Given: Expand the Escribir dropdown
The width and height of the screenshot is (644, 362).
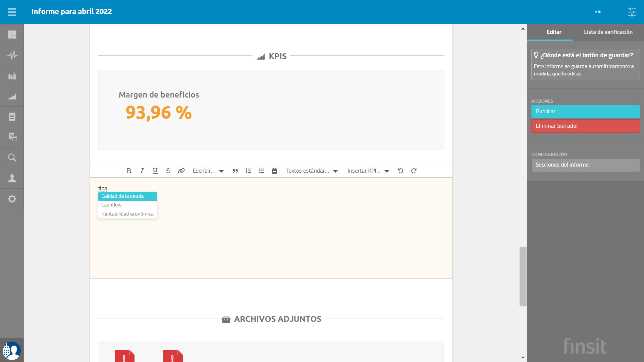Looking at the screenshot, I should [208, 171].
